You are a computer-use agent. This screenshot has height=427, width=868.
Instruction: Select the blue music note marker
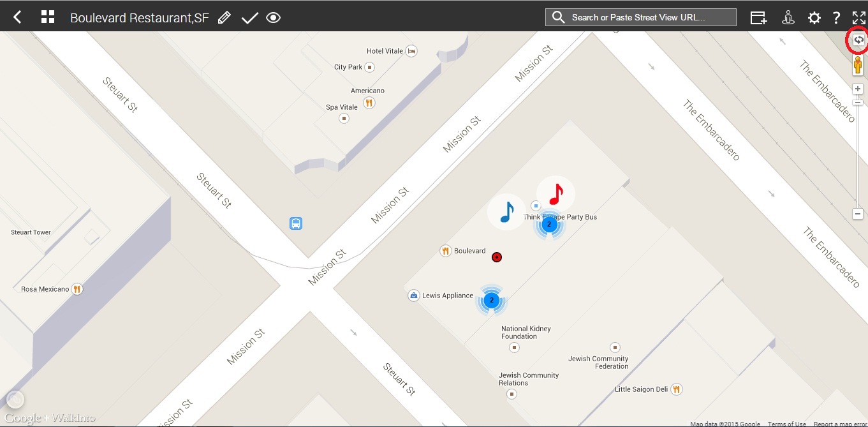coord(506,212)
